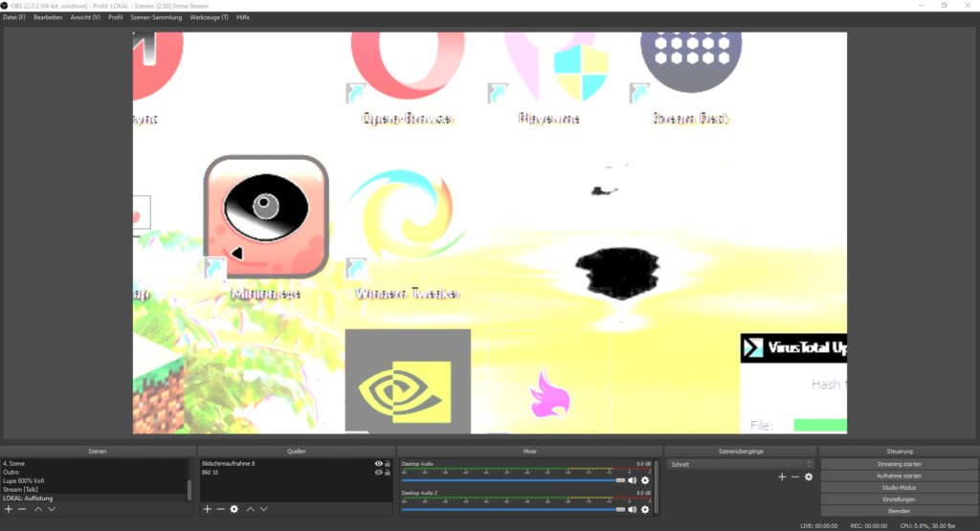Open the Werkzeuge (T) menu
980x531 pixels.
[209, 17]
